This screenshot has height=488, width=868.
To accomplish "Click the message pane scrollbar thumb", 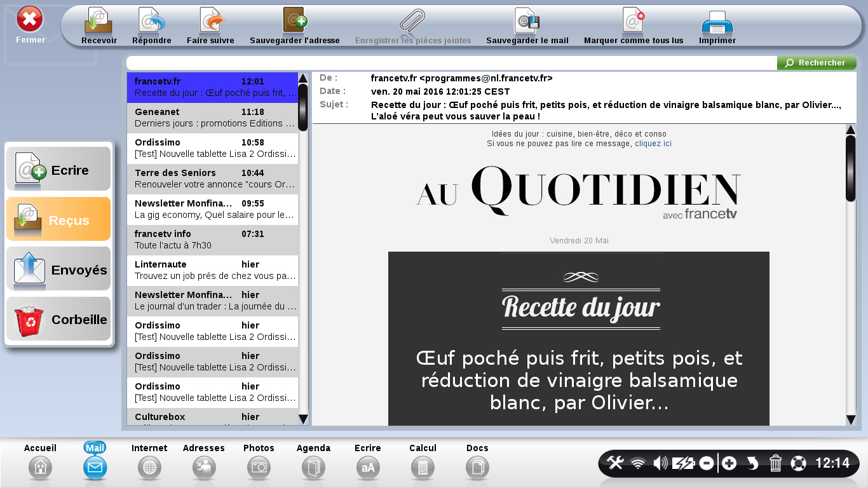I will click(851, 168).
